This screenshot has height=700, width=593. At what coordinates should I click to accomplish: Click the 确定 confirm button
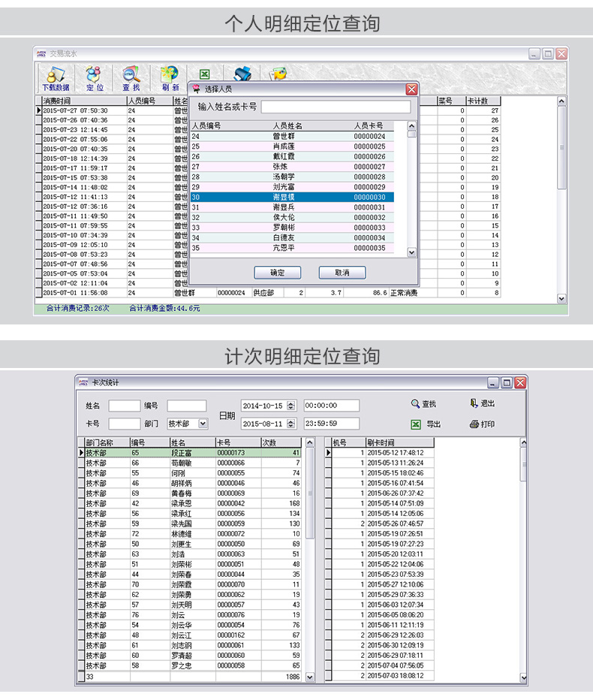(277, 272)
